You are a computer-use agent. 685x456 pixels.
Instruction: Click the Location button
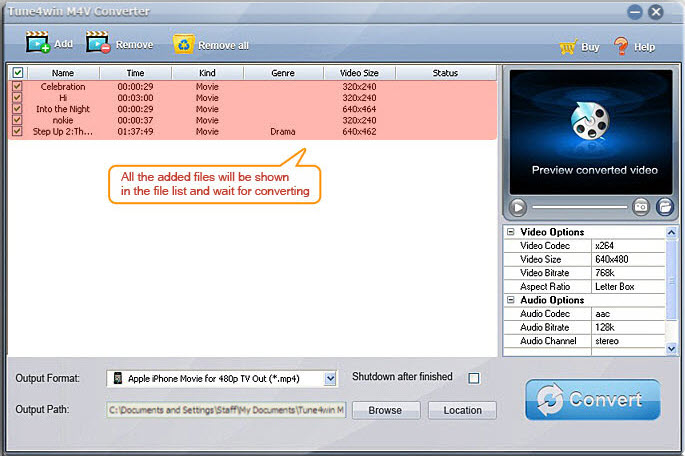tap(462, 410)
